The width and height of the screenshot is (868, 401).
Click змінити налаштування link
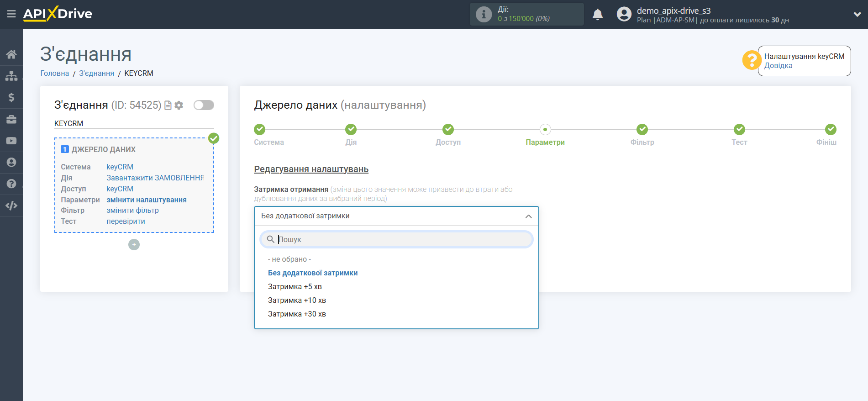(147, 200)
